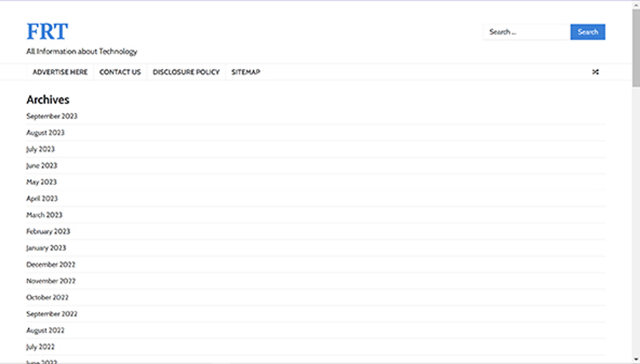This screenshot has width=640, height=364.
Task: Select the May 2023 archive link
Action: point(41,182)
